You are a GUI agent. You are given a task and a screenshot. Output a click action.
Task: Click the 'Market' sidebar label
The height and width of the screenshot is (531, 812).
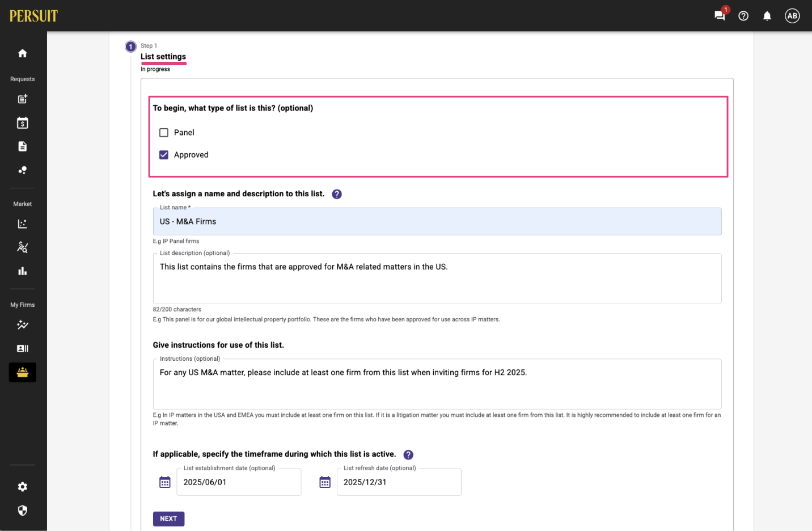tap(23, 204)
